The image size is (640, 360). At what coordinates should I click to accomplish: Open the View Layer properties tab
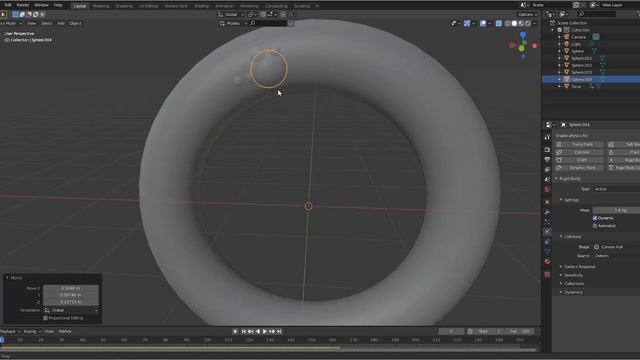[x=547, y=169]
